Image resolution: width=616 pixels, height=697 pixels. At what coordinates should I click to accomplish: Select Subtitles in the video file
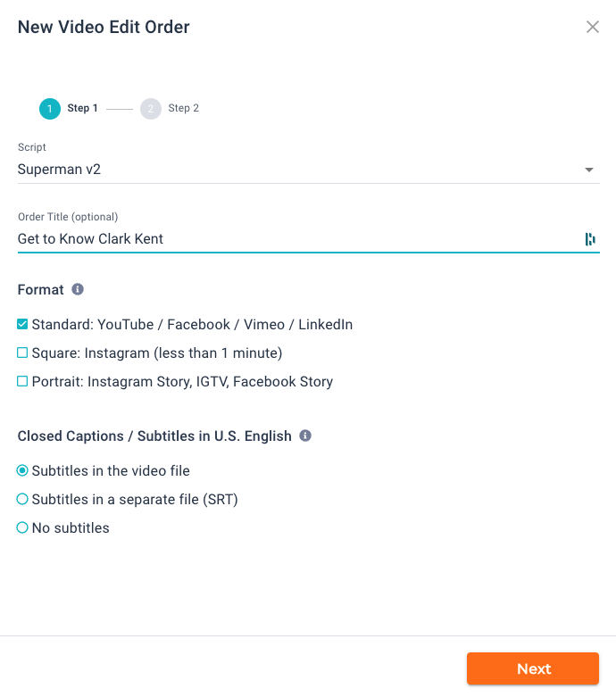pyautogui.click(x=22, y=470)
